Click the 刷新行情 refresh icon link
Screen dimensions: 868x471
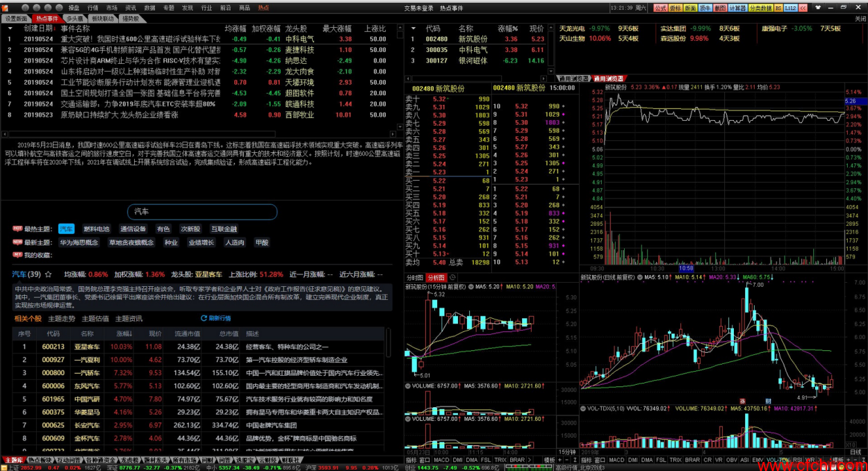click(215, 318)
